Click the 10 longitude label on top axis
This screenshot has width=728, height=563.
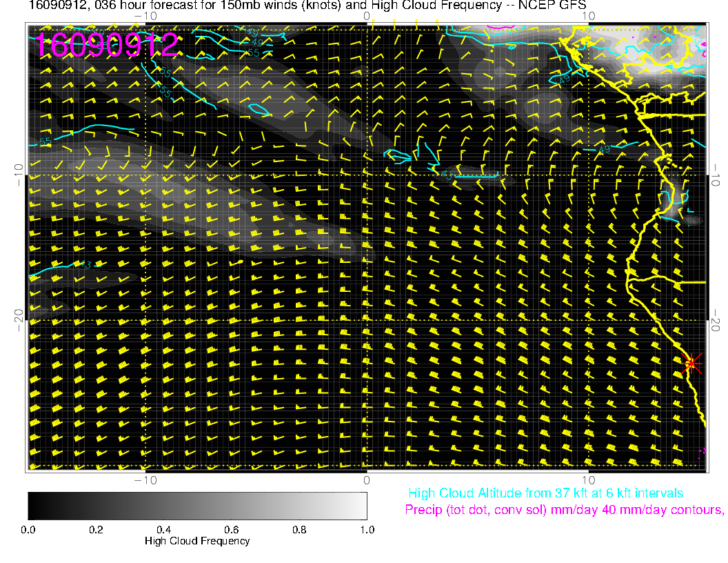(588, 15)
